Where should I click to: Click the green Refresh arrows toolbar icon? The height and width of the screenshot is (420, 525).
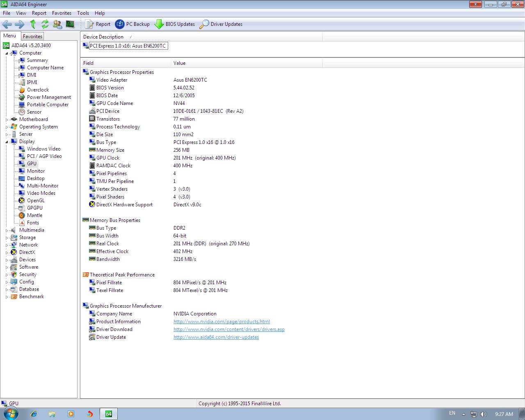point(45,24)
